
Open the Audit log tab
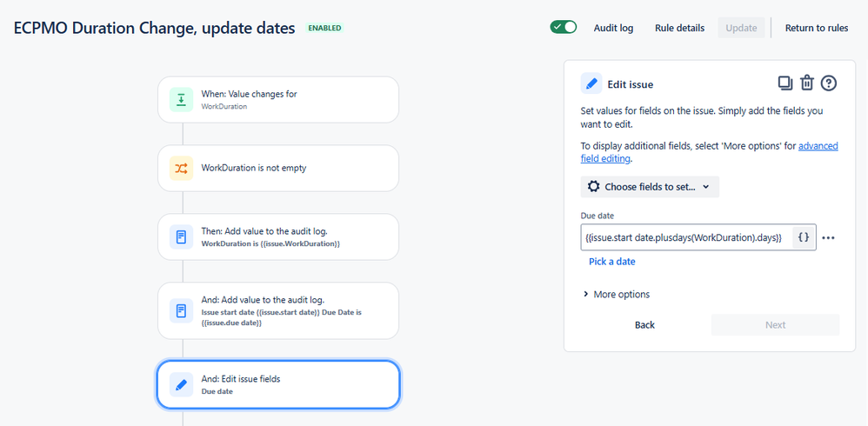tap(613, 28)
